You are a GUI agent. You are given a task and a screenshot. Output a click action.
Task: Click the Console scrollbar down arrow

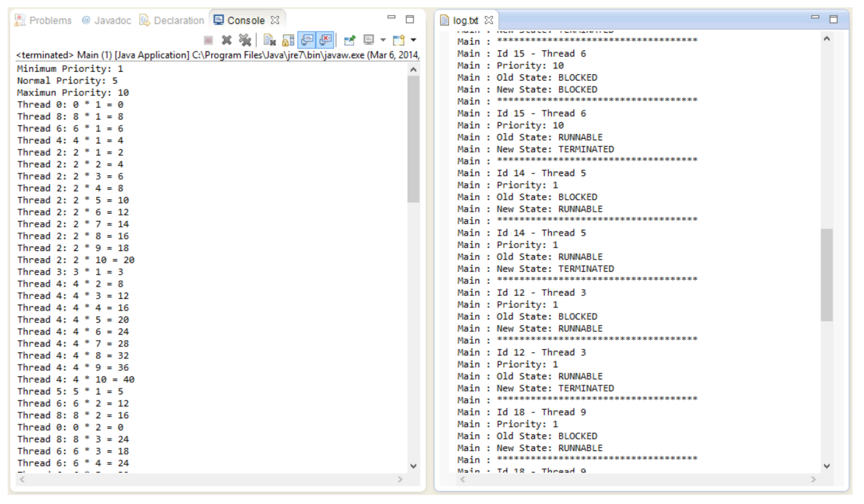pyautogui.click(x=413, y=466)
